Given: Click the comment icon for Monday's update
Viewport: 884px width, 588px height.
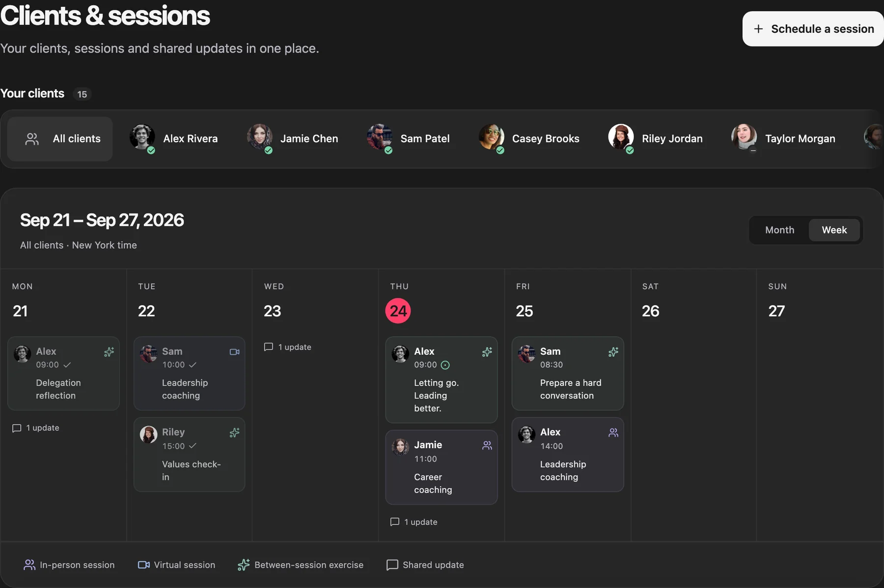Looking at the screenshot, I should (x=17, y=428).
